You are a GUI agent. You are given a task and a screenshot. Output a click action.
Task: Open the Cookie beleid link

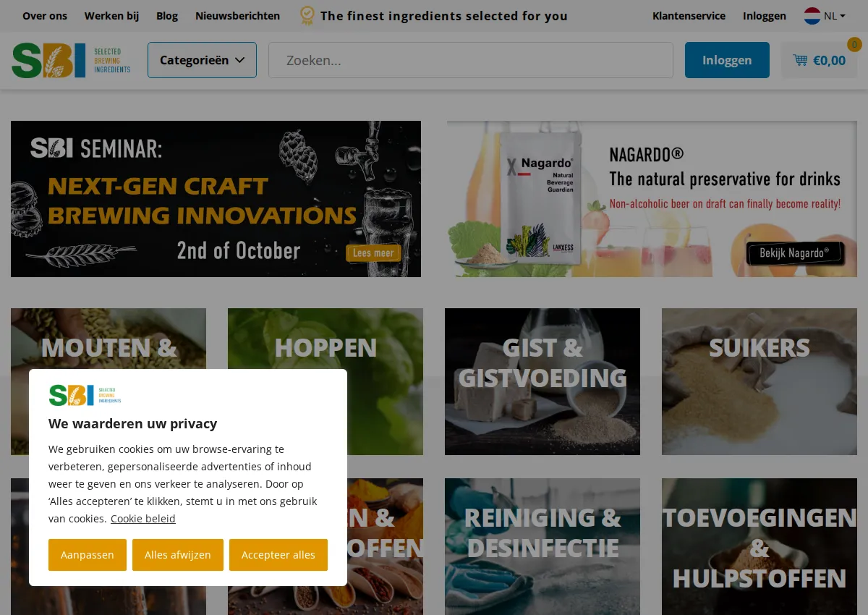[x=143, y=519]
